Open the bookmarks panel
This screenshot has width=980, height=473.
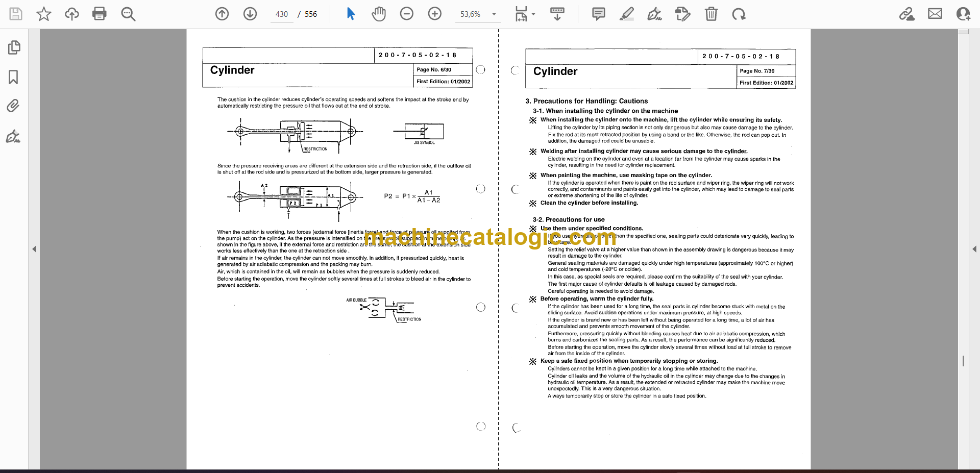tap(14, 77)
